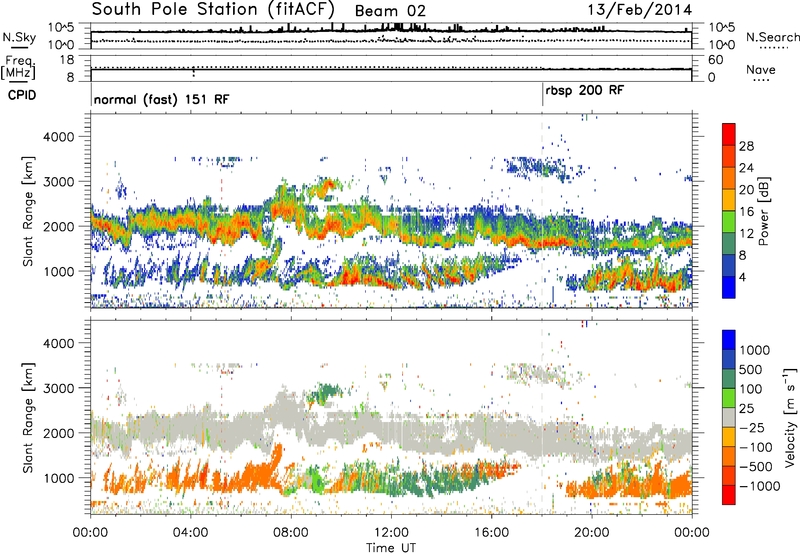Click the power panel 'Slant Range [km]' label
800x554 pixels.
coord(28,211)
